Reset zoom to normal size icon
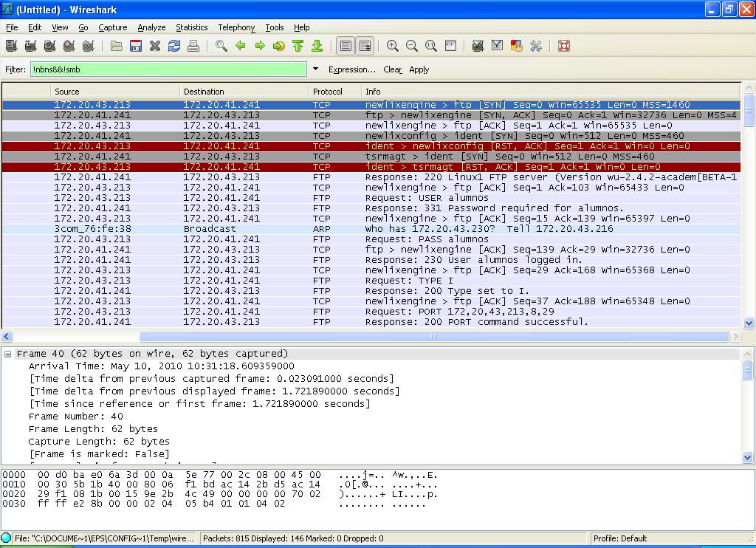The image size is (756, 548). click(431, 46)
